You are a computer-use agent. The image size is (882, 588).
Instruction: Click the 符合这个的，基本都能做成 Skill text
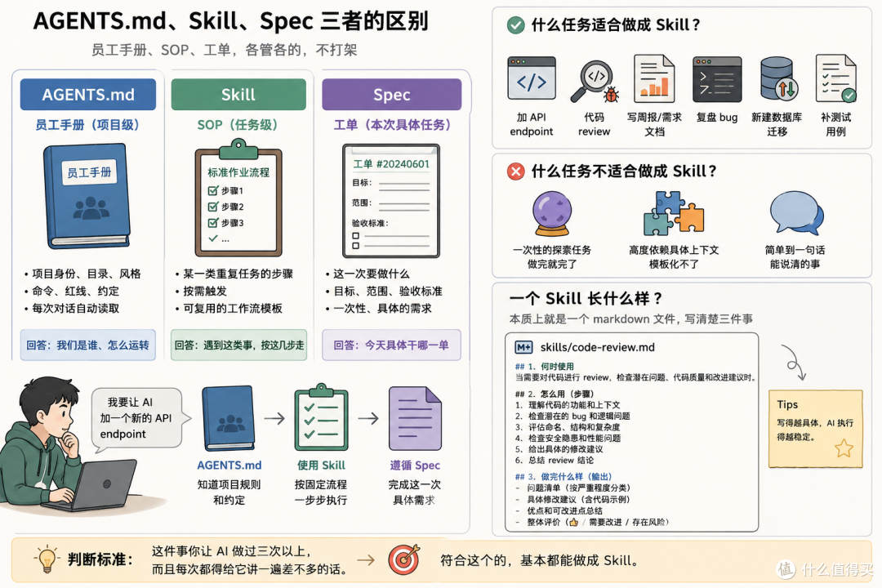point(539,560)
